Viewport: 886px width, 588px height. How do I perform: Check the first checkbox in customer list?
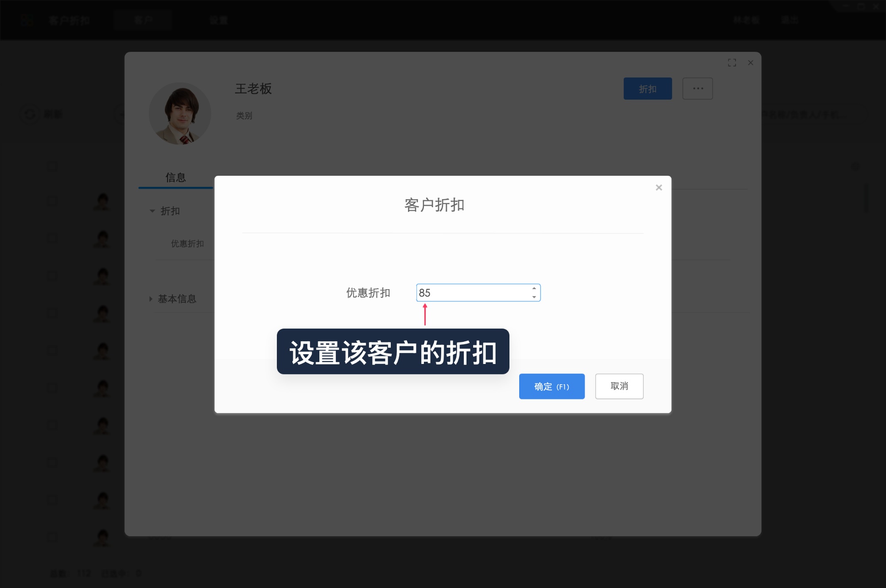click(x=52, y=166)
